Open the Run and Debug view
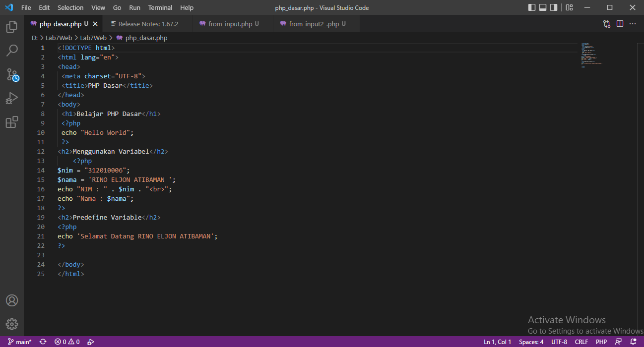This screenshot has height=347, width=644. click(12, 98)
